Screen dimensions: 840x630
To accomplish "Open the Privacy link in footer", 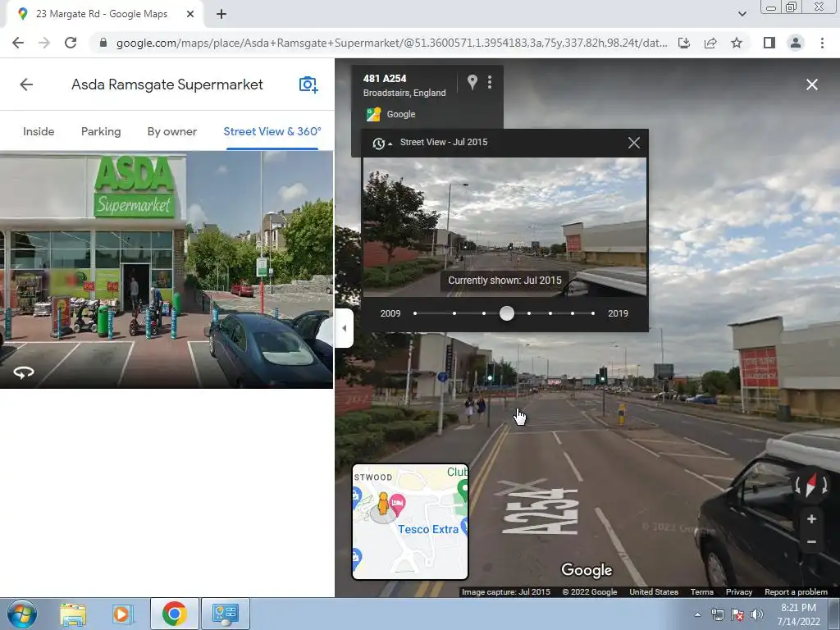I will pyautogui.click(x=739, y=592).
